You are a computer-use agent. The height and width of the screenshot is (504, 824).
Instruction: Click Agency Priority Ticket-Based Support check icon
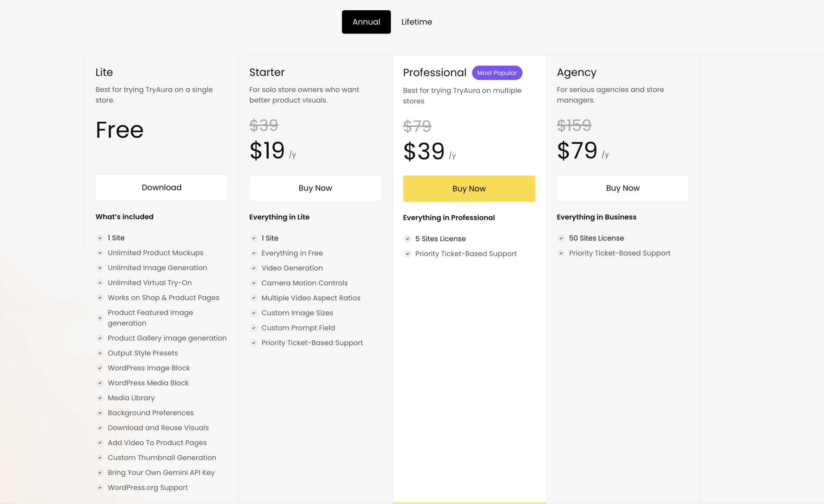(x=561, y=253)
